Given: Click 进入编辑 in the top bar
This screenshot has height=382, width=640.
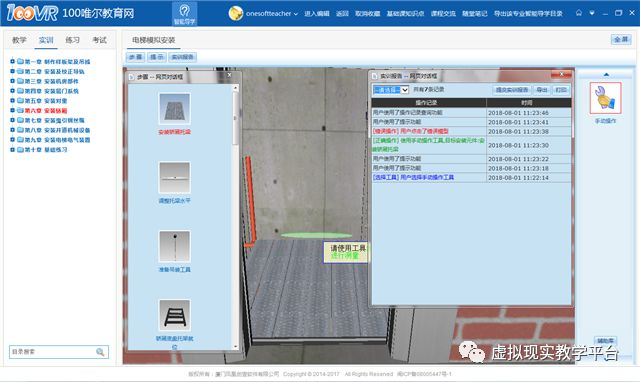Looking at the screenshot, I should 317,13.
